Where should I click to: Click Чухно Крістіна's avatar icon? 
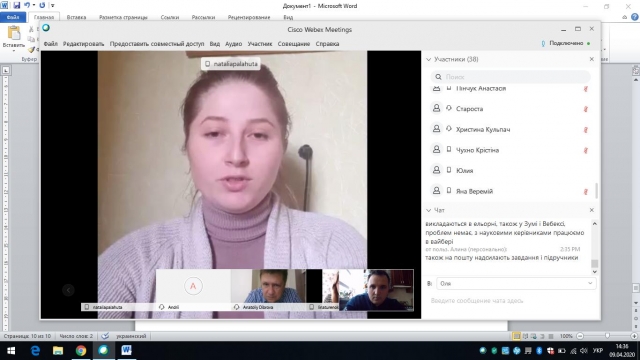[436, 149]
